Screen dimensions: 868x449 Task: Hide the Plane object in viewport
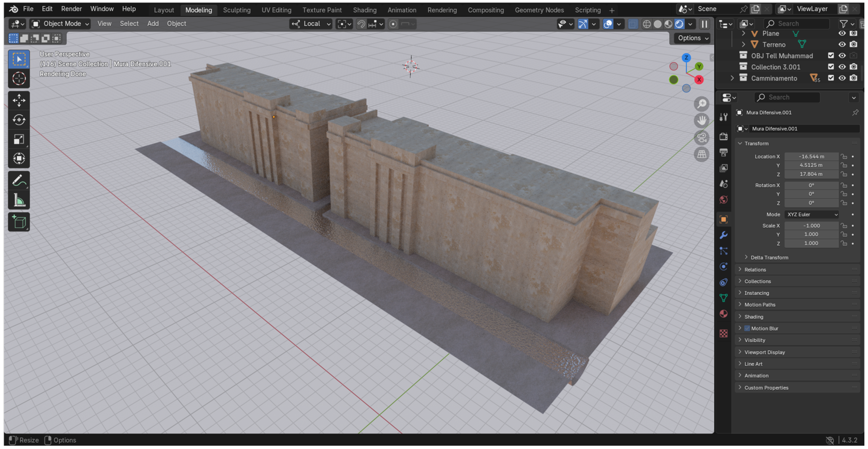click(842, 33)
